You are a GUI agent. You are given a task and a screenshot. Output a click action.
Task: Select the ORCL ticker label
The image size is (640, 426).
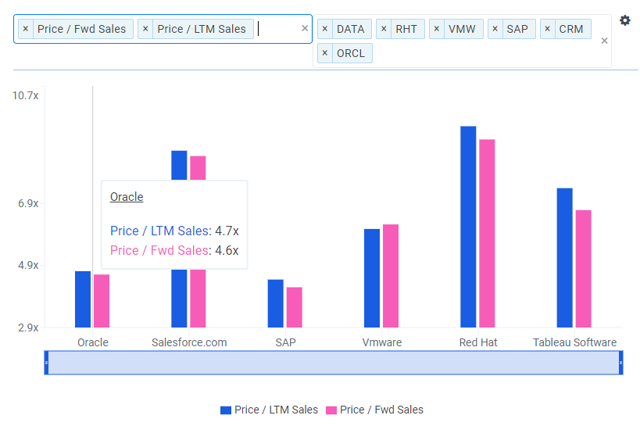tap(351, 53)
